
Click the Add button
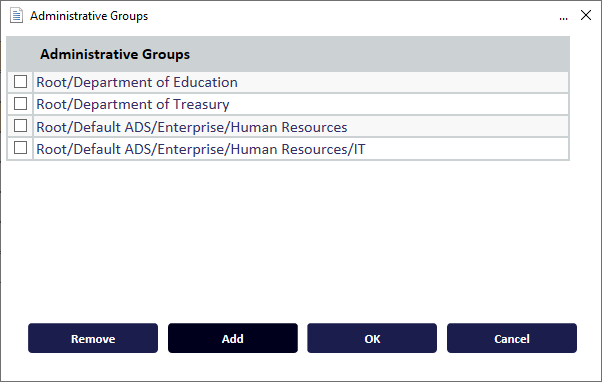(233, 338)
